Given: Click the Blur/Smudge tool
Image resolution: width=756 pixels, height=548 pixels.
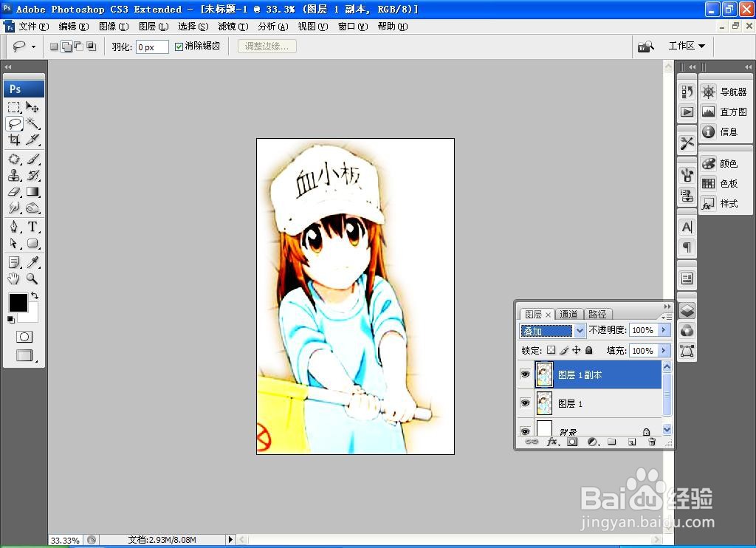Looking at the screenshot, I should point(14,208).
